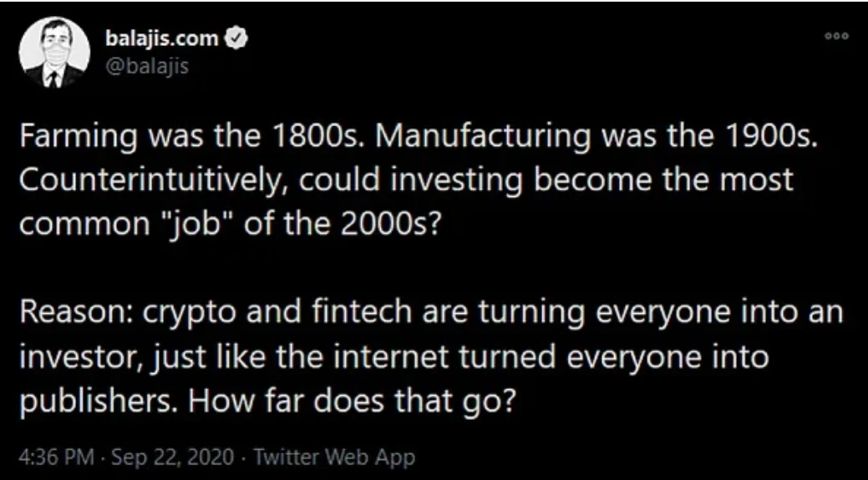Click the text "Manufacturing was the 1900s."
This screenshot has height=480, width=868.
[596, 137]
